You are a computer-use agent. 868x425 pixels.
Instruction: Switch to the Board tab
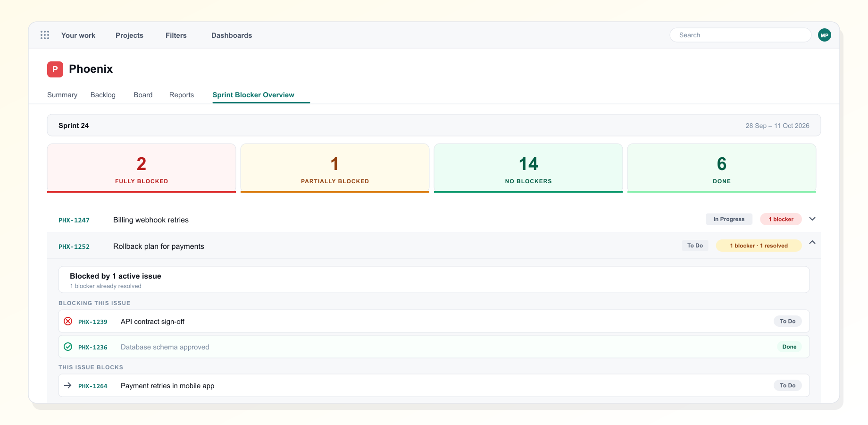(143, 95)
